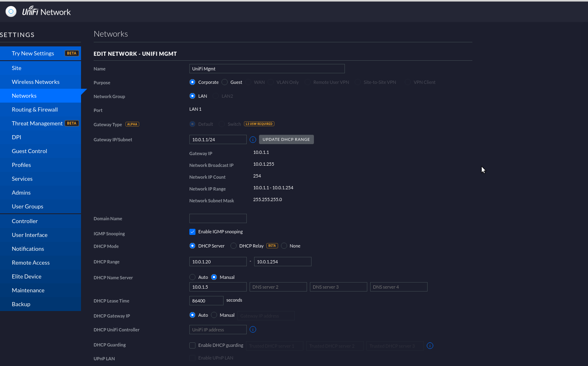Viewport: 588px width, 366px height.
Task: Select the Guest purpose radio button
Action: pos(225,82)
